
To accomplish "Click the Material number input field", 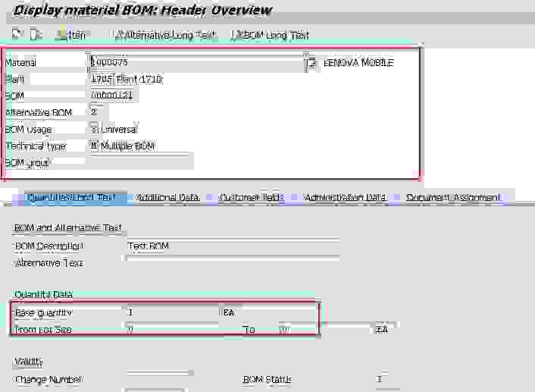I will 197,62.
